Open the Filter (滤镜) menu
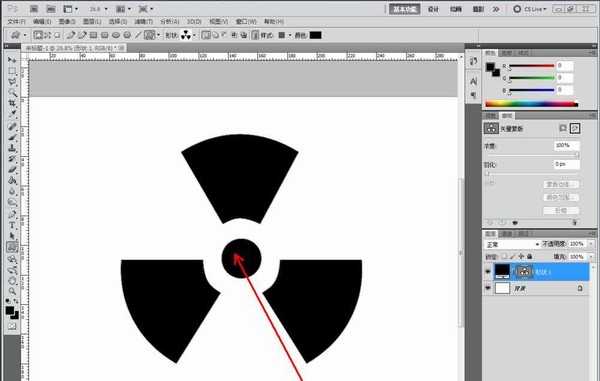The height and width of the screenshot is (381, 600). pos(143,21)
